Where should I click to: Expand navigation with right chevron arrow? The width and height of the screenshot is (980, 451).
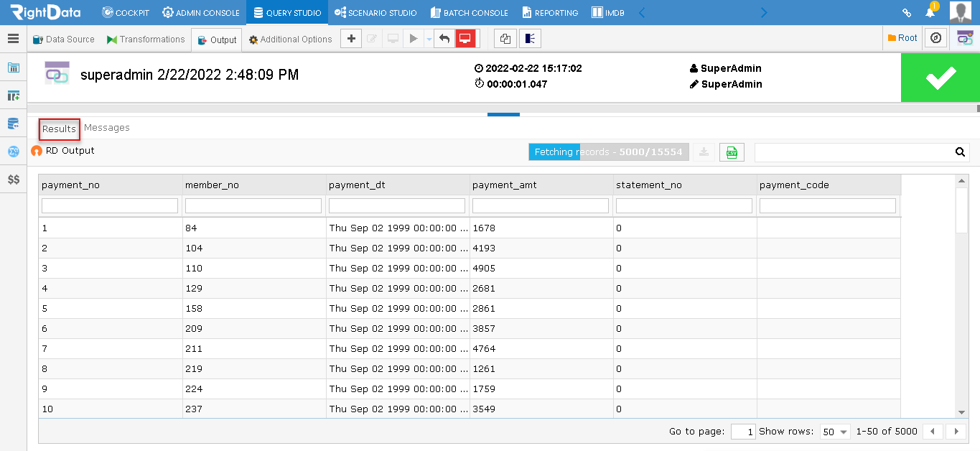pos(764,12)
